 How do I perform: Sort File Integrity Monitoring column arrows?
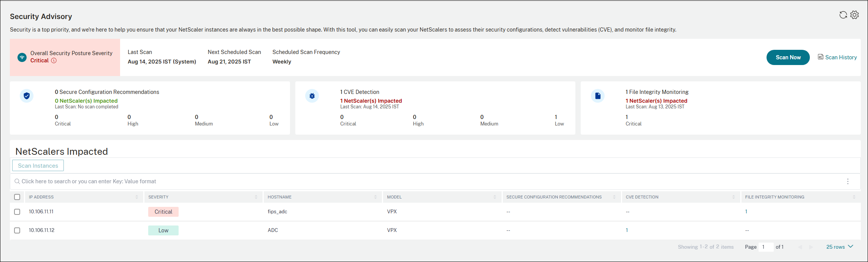coord(854,197)
